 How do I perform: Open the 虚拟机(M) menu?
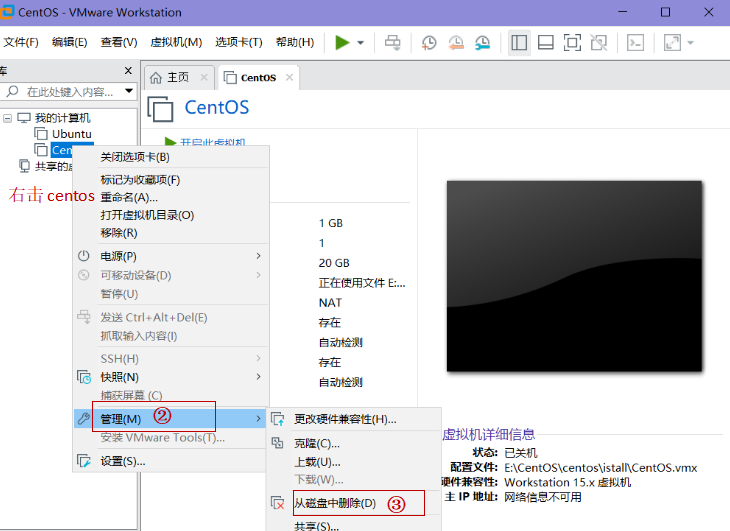tap(176, 42)
